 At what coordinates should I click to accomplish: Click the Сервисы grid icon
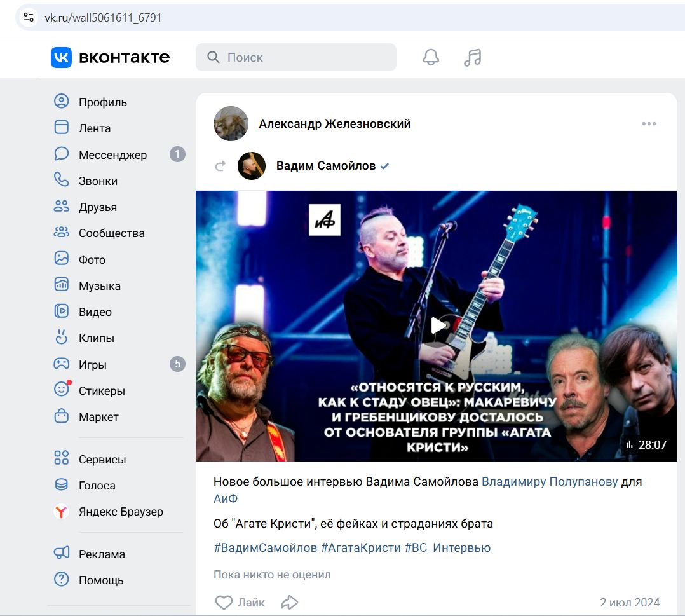(x=62, y=458)
